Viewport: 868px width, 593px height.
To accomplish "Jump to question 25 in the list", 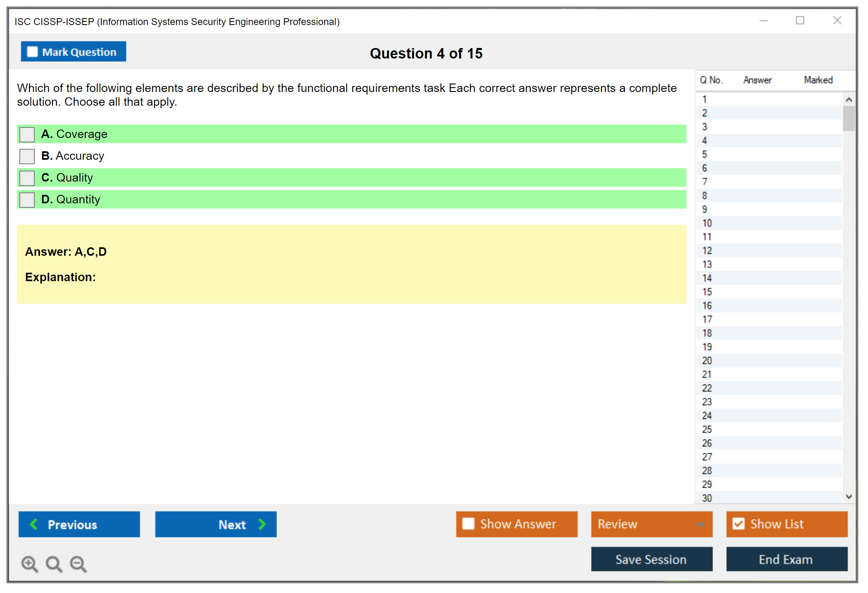I will coord(707,429).
